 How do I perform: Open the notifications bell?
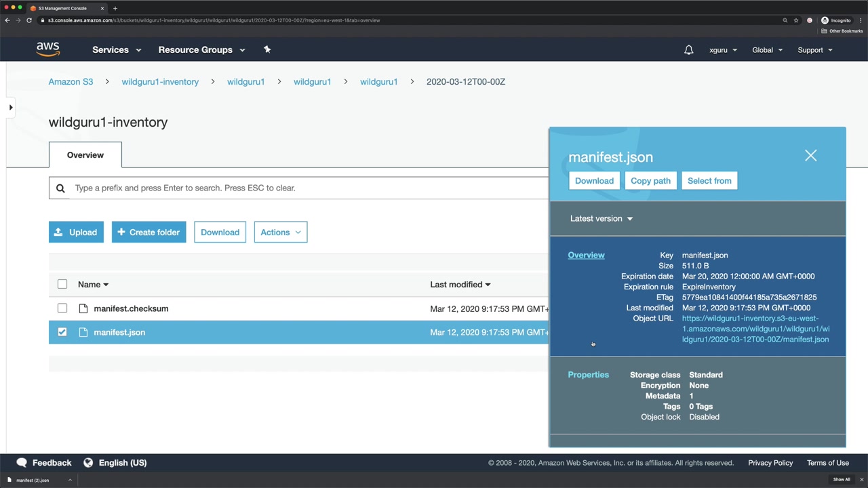688,49
